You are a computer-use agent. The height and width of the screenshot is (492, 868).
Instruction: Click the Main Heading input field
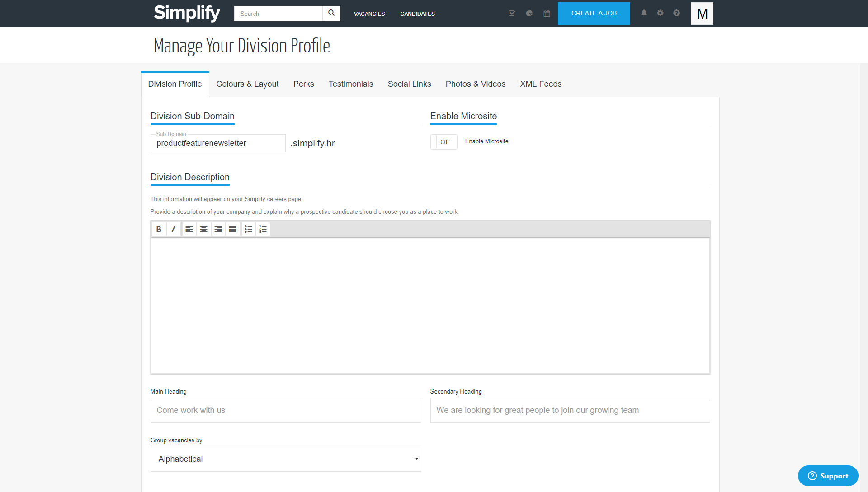coord(286,410)
